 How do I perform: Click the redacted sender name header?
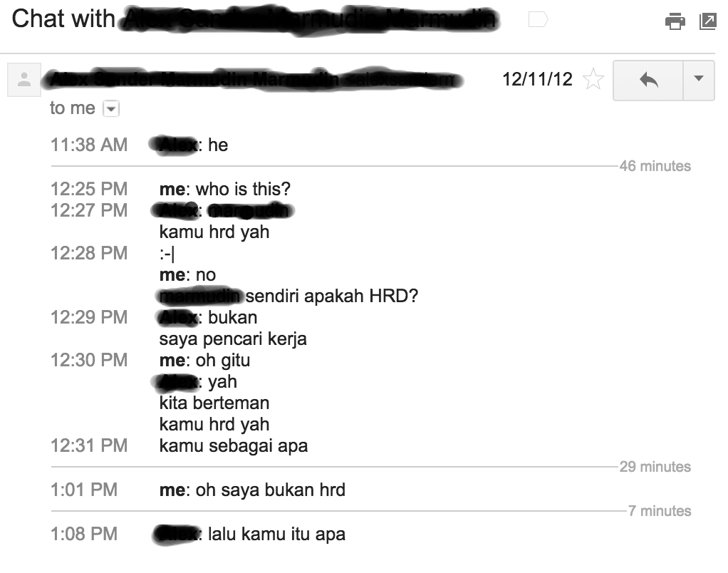pyautogui.click(x=253, y=80)
